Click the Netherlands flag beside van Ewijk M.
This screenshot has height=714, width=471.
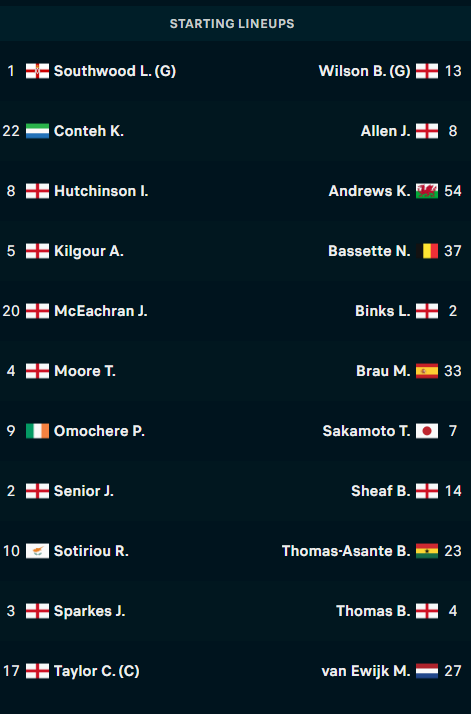coord(427,671)
